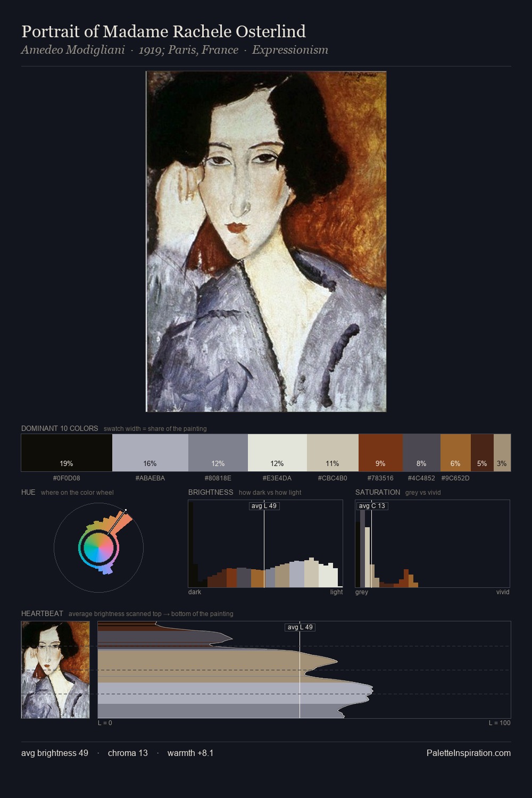Select the 6% ochre swatch
This screenshot has height=798, width=532.
pos(455,453)
